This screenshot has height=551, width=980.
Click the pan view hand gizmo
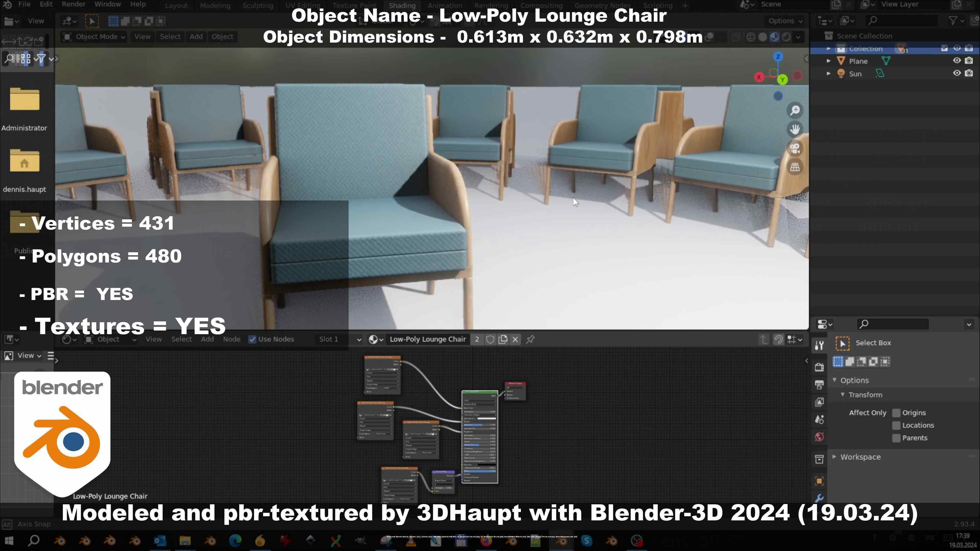tap(795, 129)
